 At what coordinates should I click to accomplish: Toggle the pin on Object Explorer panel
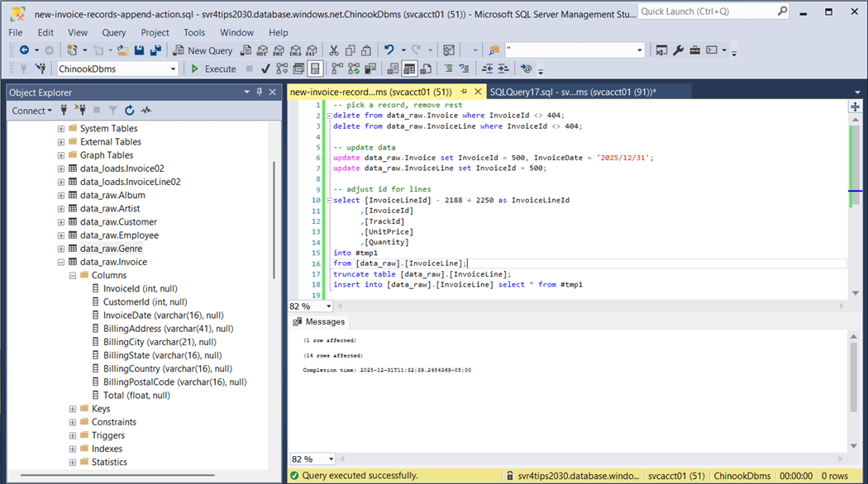click(260, 93)
